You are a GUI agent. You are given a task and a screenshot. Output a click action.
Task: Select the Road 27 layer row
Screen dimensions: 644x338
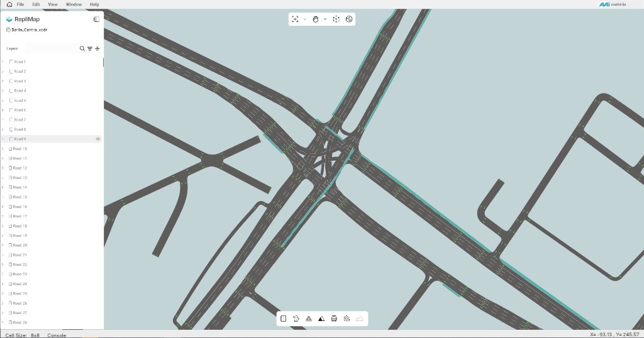point(52,313)
